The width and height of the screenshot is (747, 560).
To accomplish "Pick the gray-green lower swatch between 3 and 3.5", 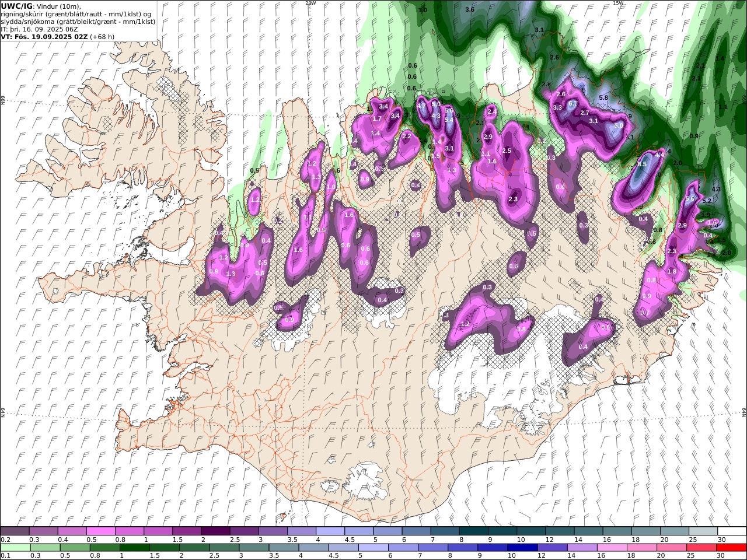I will click(x=254, y=548).
